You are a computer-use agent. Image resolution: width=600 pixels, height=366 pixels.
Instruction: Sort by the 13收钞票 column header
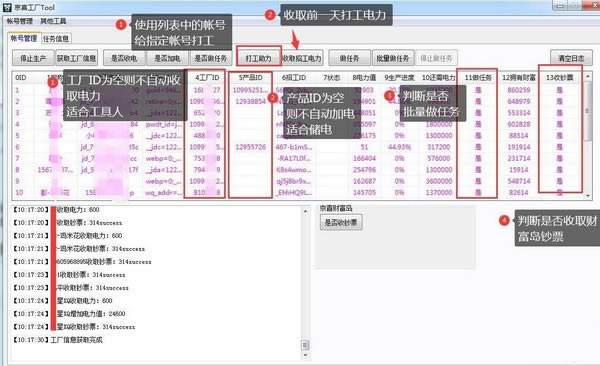(559, 78)
